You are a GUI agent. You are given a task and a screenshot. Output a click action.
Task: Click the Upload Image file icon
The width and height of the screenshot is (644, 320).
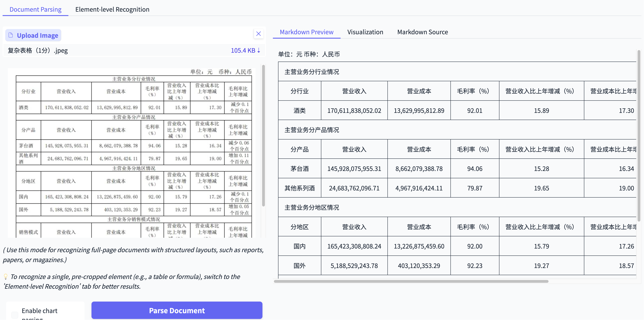pyautogui.click(x=11, y=35)
